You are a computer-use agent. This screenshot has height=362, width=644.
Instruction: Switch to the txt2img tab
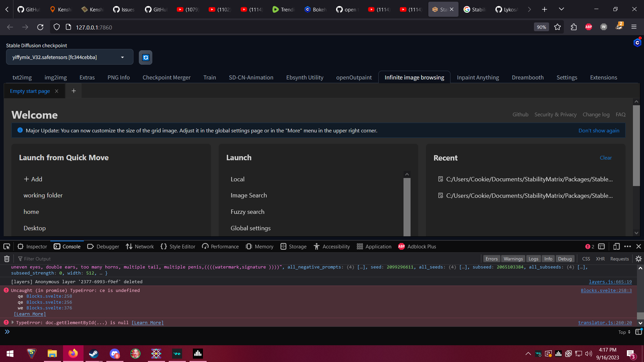[22, 77]
